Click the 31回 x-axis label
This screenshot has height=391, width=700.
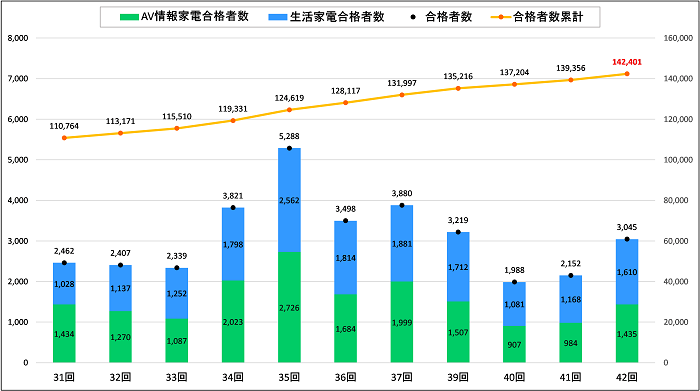pos(64,377)
